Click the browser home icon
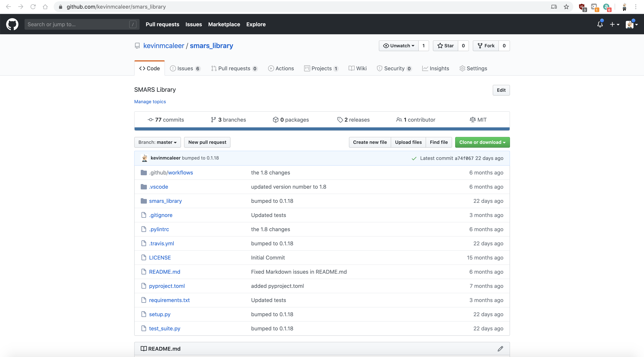The height and width of the screenshot is (357, 644). coord(45,7)
